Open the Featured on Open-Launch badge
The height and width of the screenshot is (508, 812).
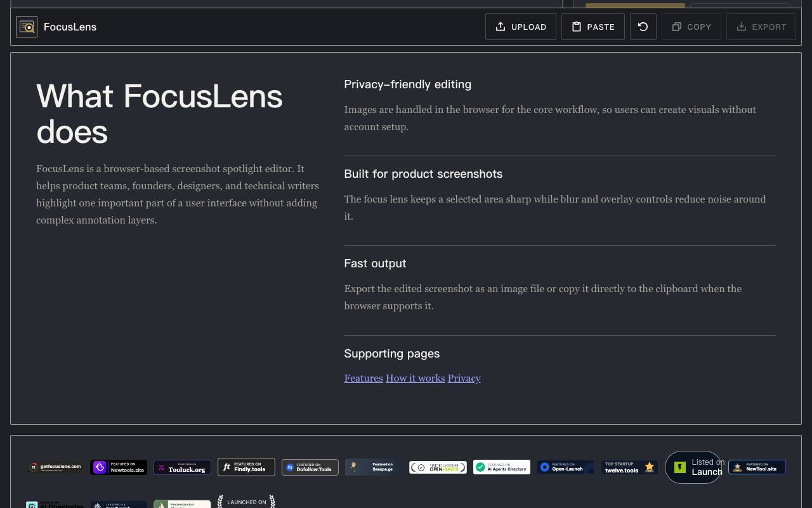point(565,467)
